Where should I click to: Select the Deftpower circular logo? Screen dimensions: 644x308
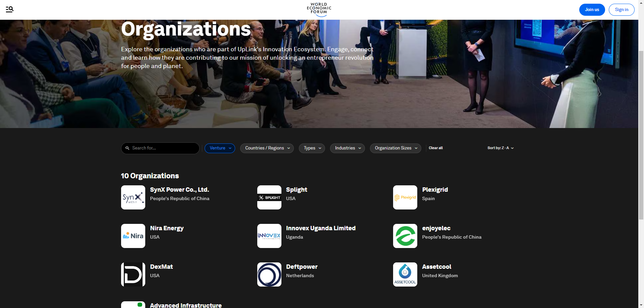click(269, 274)
